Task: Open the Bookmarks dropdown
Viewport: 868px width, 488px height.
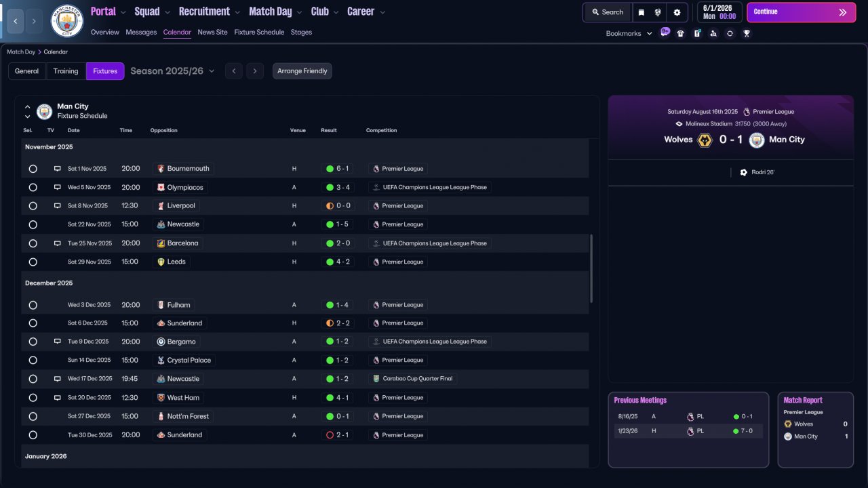Action: (x=629, y=33)
